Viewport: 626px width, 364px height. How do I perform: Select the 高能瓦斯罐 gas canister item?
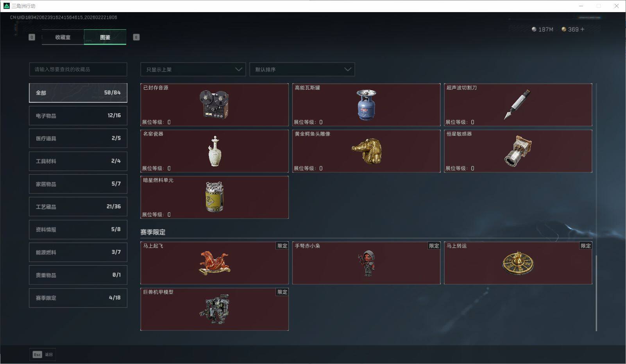[366, 105]
